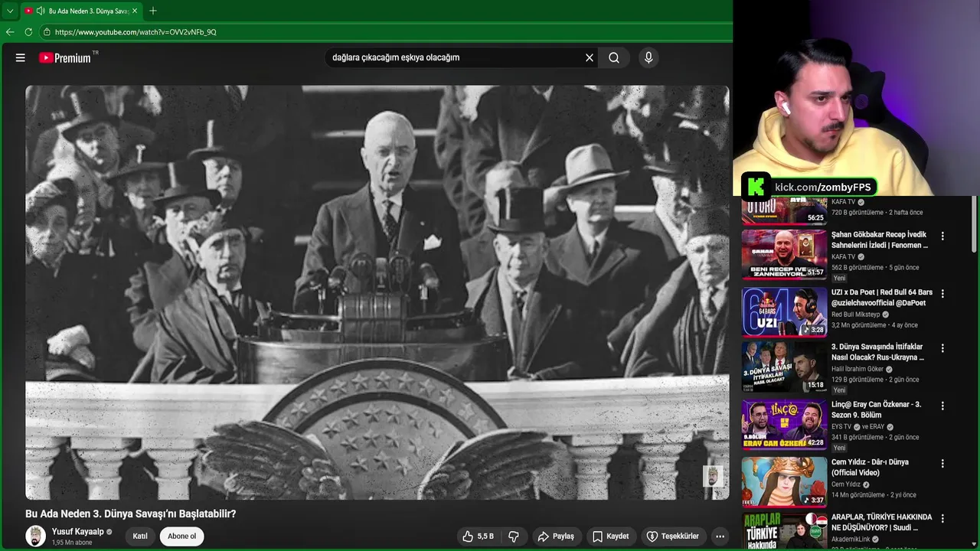Image resolution: width=980 pixels, height=551 pixels.
Task: Open Linç@ Eray Can Özkenar thumbnail
Action: [784, 425]
